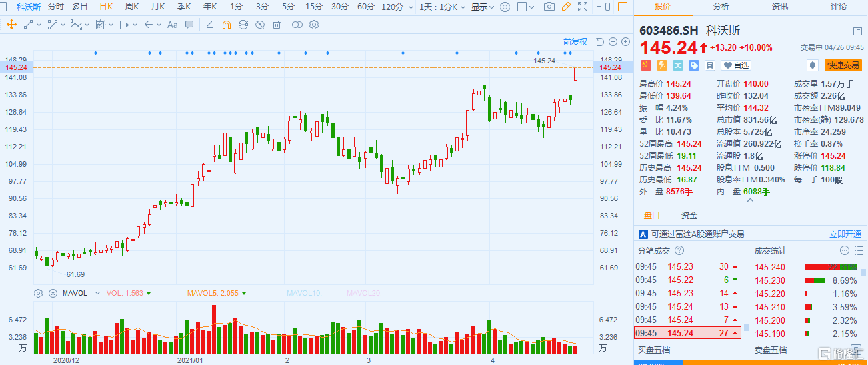Screen dimensions: 868x365
Task: Set a price alert with bell icon
Action: click(813, 65)
